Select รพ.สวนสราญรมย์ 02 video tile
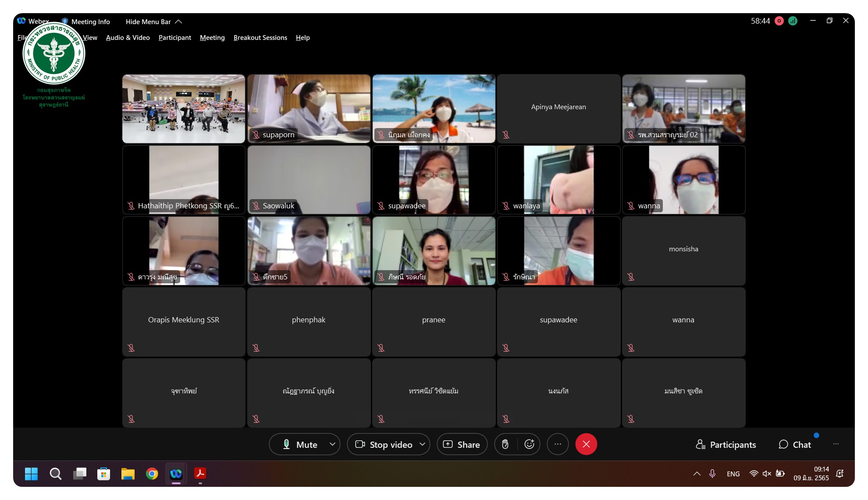Viewport: 868px width, 500px height. click(684, 109)
